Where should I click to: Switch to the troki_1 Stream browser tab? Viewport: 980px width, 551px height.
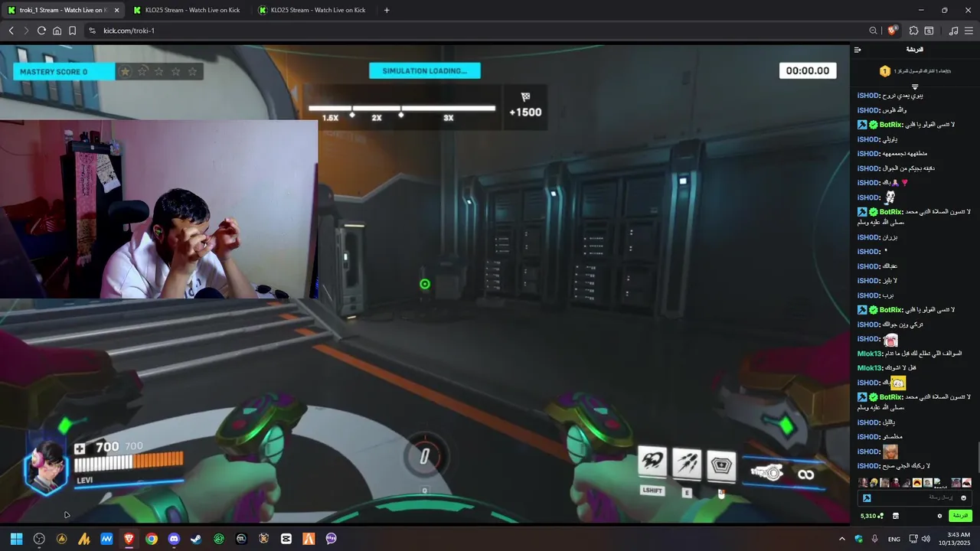(63, 10)
